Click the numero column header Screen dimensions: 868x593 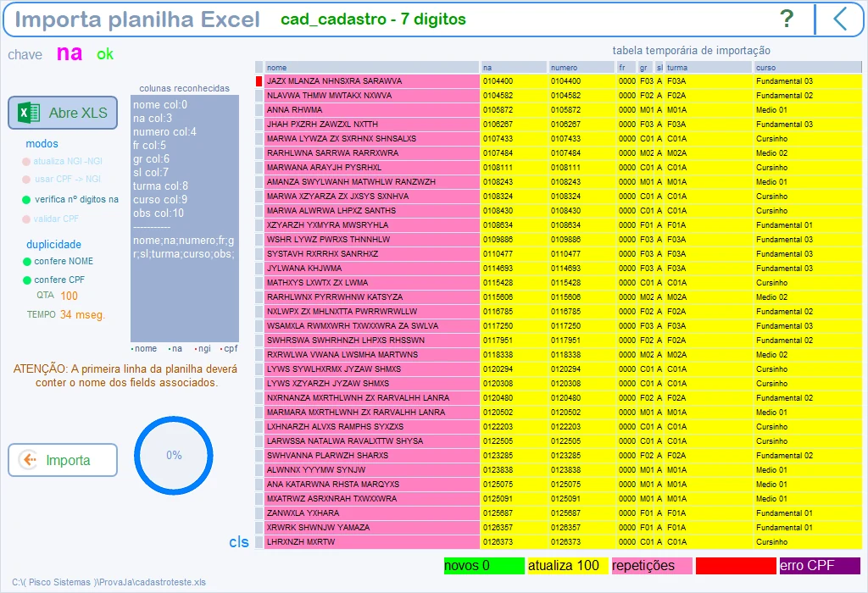point(582,68)
